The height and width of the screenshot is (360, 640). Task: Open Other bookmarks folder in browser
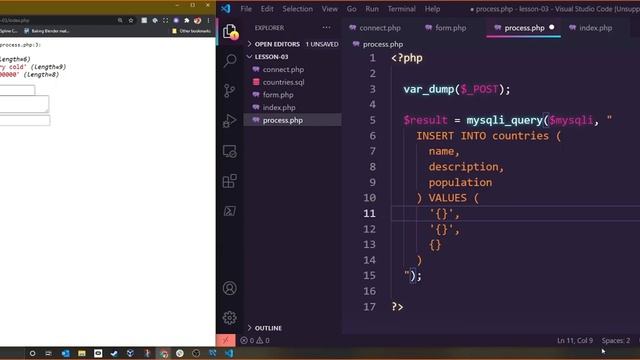tap(191, 31)
